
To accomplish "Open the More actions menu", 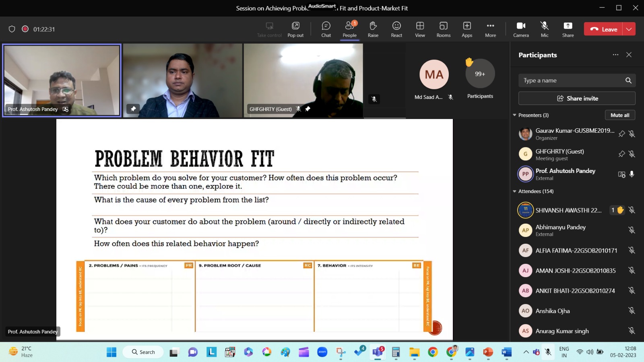I will [x=490, y=29].
